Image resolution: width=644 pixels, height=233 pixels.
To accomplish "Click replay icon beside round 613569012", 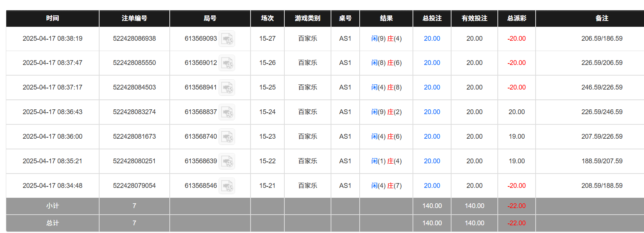I will tap(227, 63).
